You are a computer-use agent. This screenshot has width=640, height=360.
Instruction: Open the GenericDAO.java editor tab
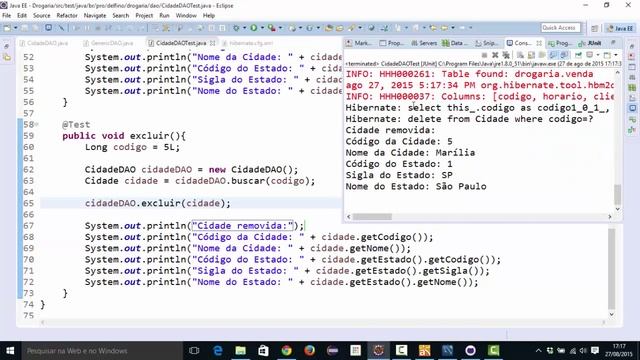(x=109, y=43)
